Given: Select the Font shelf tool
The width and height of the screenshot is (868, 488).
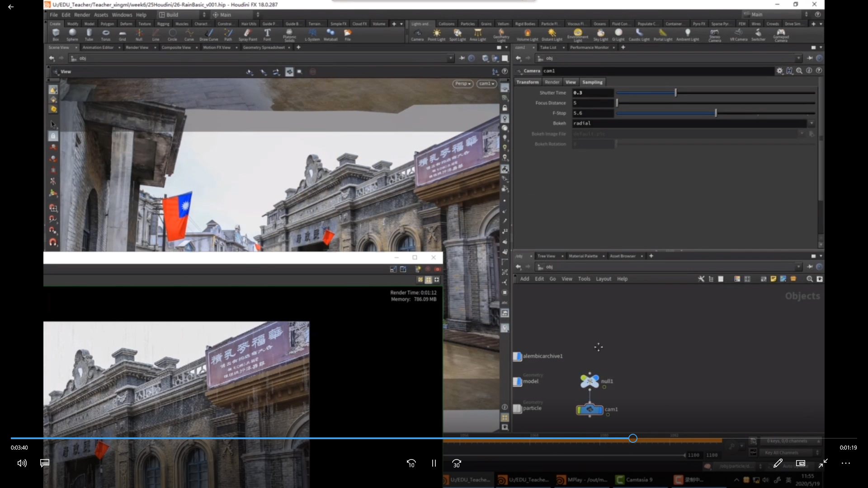Looking at the screenshot, I should point(267,34).
